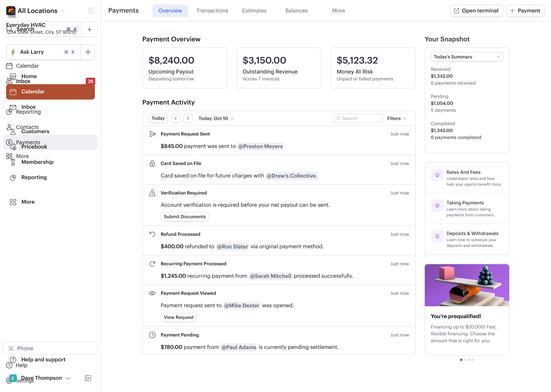Go to previous day with left chevron

176,118
